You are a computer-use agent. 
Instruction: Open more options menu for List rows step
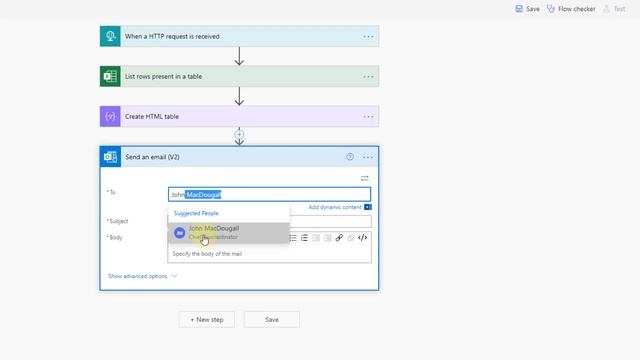point(368,77)
